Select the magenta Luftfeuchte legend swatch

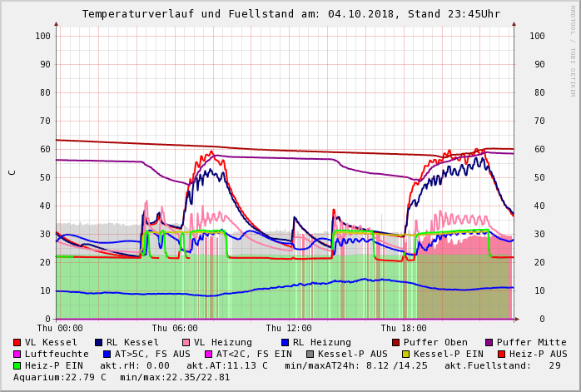click(x=17, y=354)
